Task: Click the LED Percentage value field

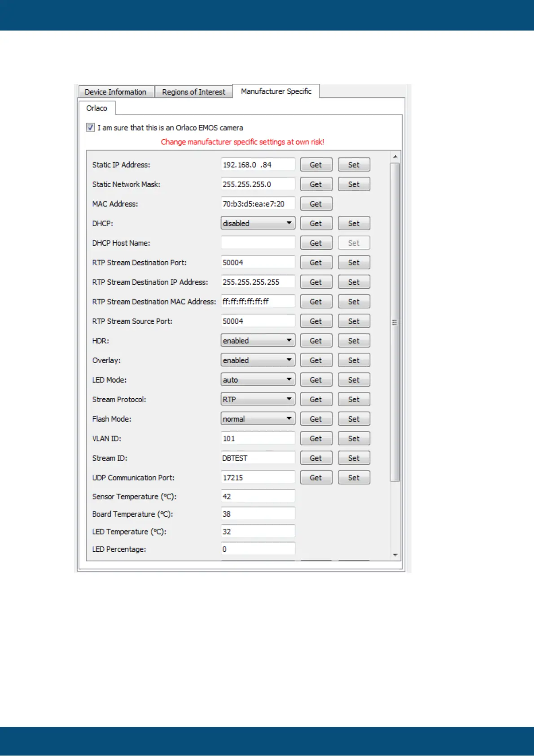Action: click(258, 549)
